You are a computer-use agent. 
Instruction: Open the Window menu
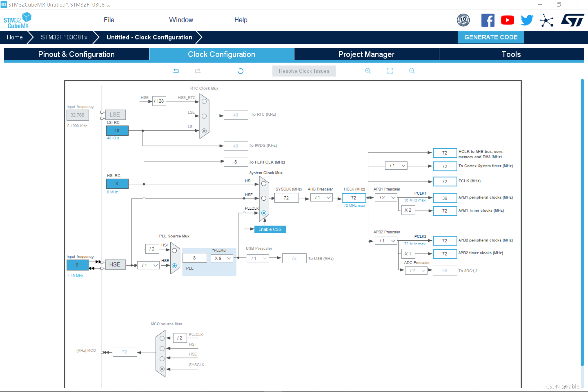click(181, 20)
